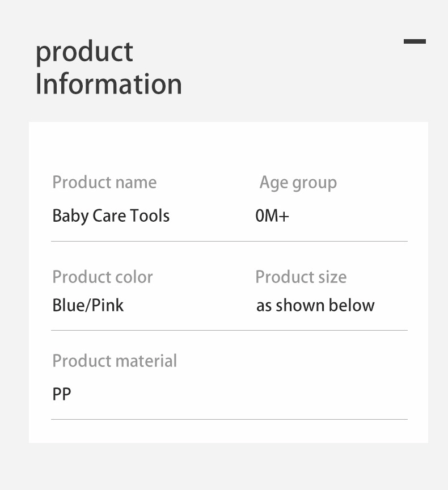Select the 'Product material' label

(x=115, y=361)
